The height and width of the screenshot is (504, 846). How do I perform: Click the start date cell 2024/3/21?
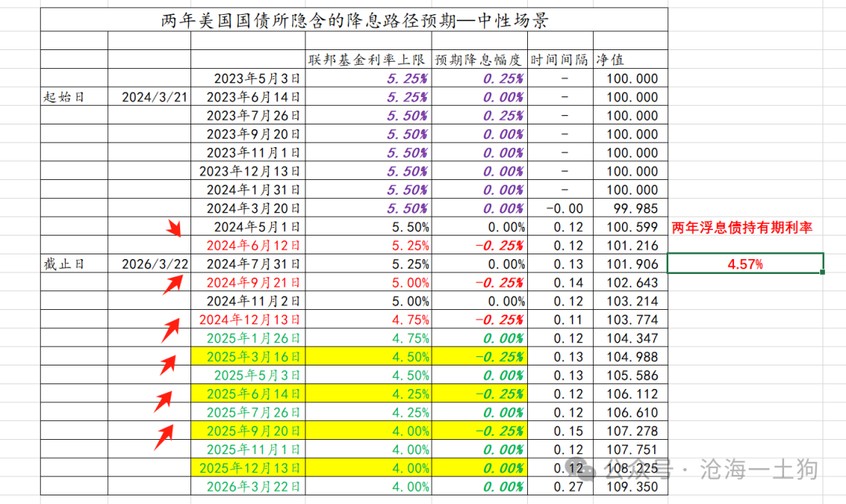click(x=149, y=97)
